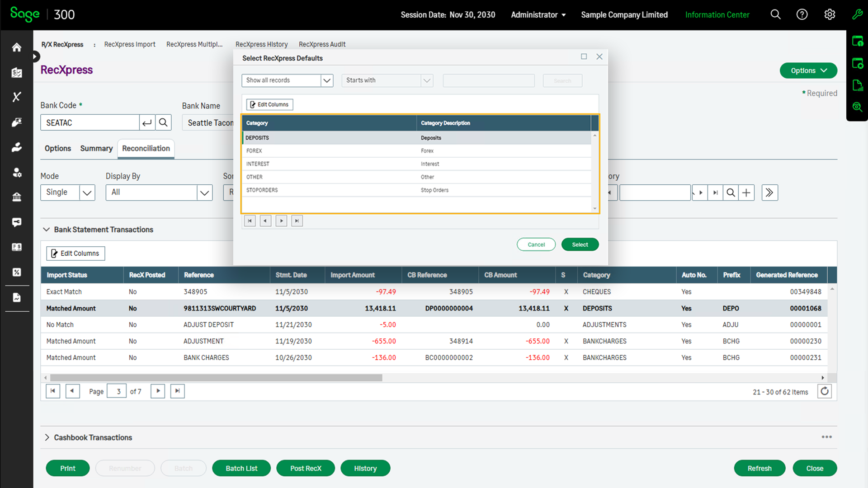The height and width of the screenshot is (488, 868).
Task: Open the Bank Code lookup magnifier
Action: [x=163, y=122]
